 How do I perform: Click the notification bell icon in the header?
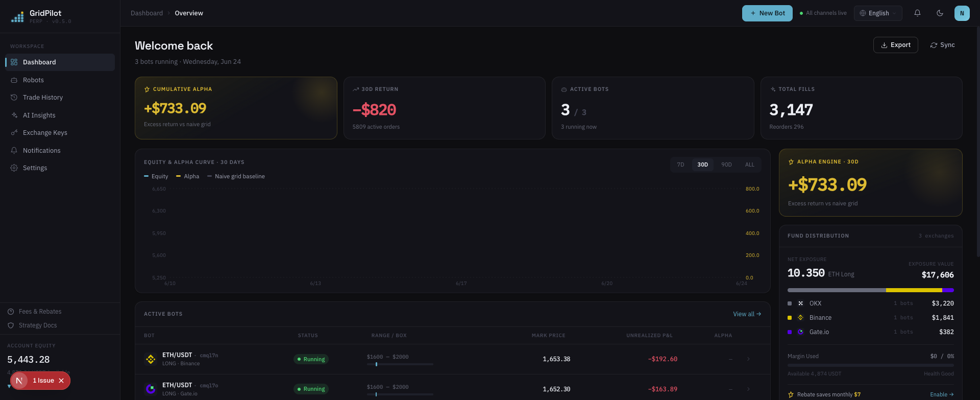[917, 13]
